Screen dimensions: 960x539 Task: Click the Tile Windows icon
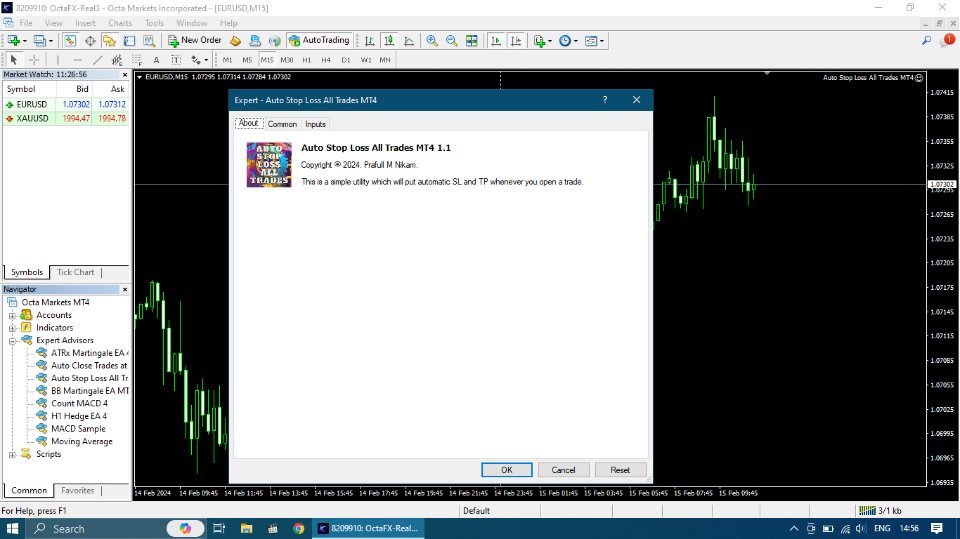(471, 40)
